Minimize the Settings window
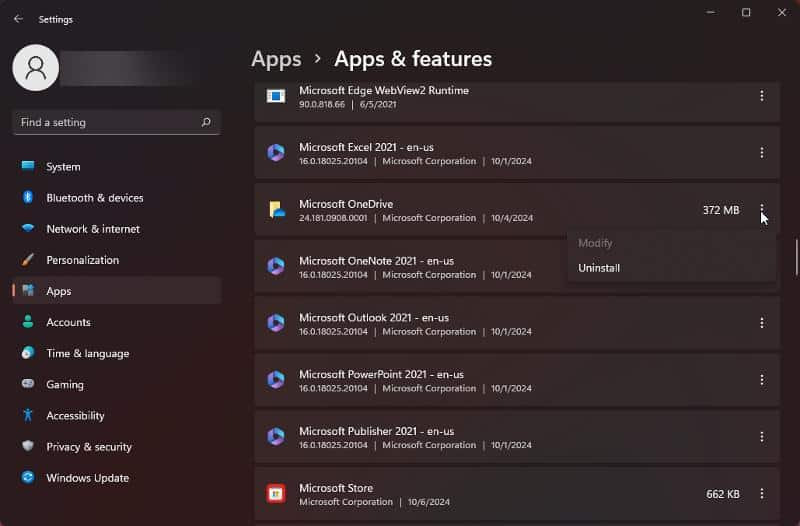The image size is (800, 526). pos(710,12)
